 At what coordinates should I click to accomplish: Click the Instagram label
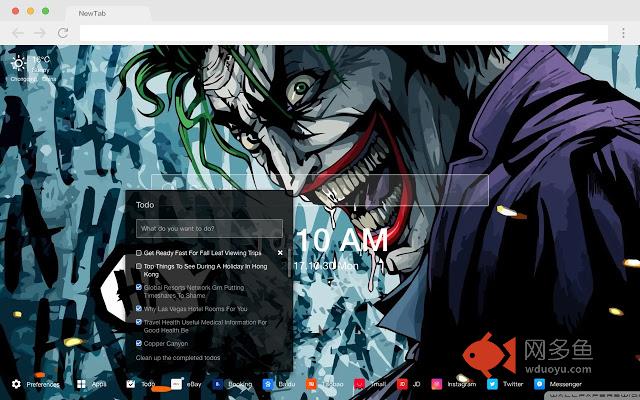[462, 384]
